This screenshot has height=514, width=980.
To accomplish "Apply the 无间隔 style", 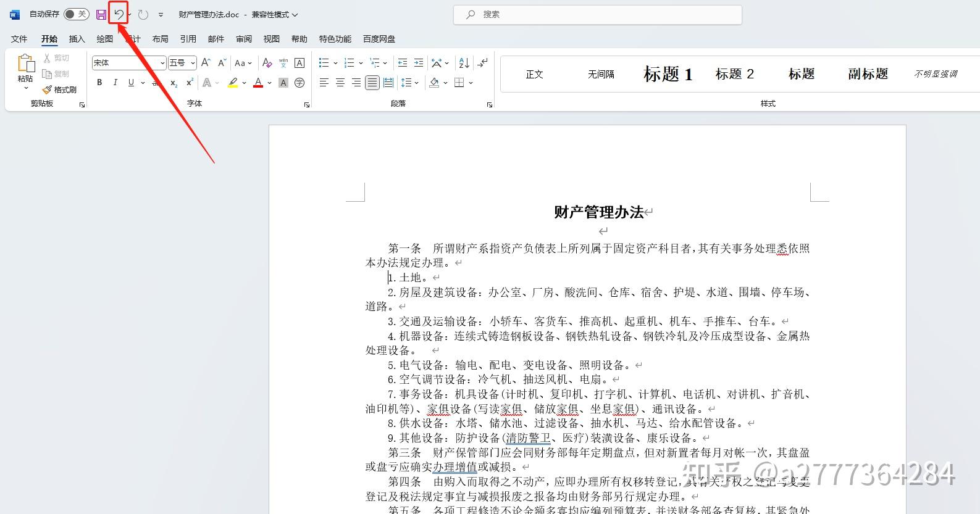I will pos(601,74).
